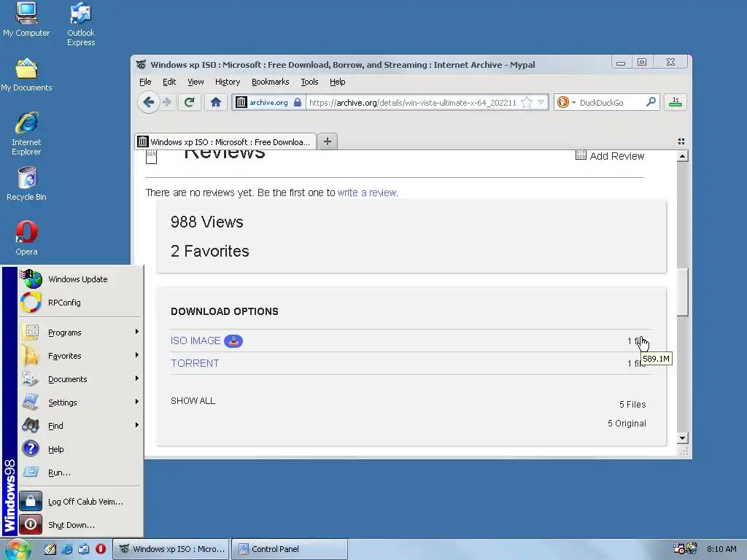Launch quick launch Outlook Express icon

coord(84,549)
